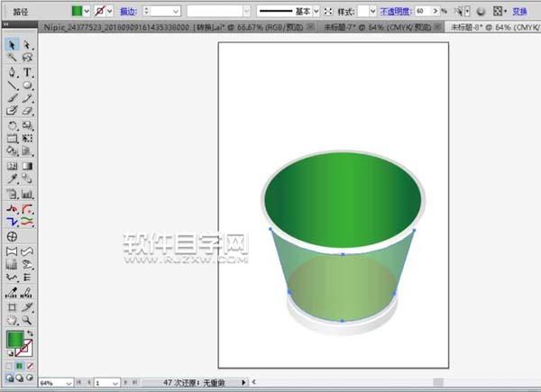Go to the next artboard
This screenshot has width=541, height=392.
pos(125,382)
